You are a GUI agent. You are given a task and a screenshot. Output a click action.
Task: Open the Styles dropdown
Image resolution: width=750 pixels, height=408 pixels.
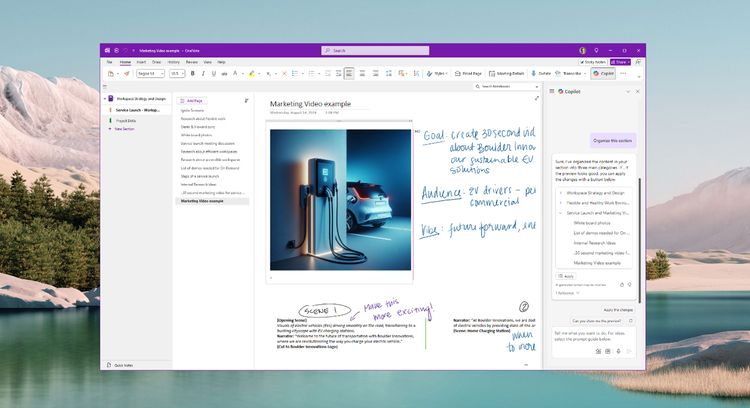439,73
